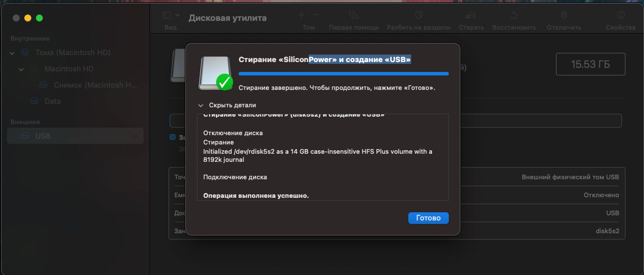Click the blue erase progress bar

pyautogui.click(x=343, y=74)
